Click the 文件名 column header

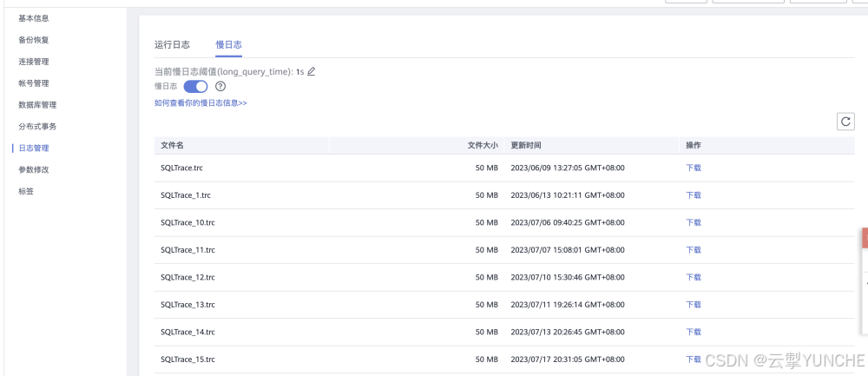172,145
